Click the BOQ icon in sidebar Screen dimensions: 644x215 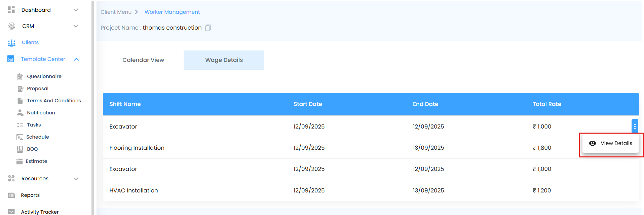[x=20, y=149]
